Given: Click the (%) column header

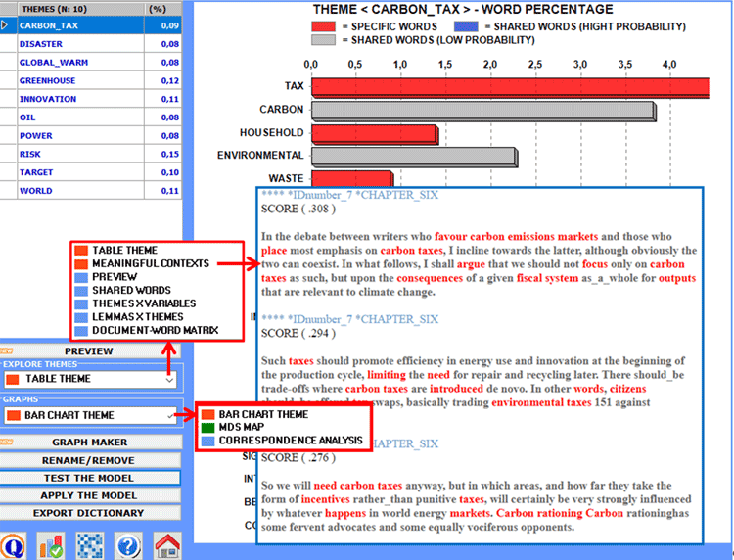Looking at the screenshot, I should (162, 9).
